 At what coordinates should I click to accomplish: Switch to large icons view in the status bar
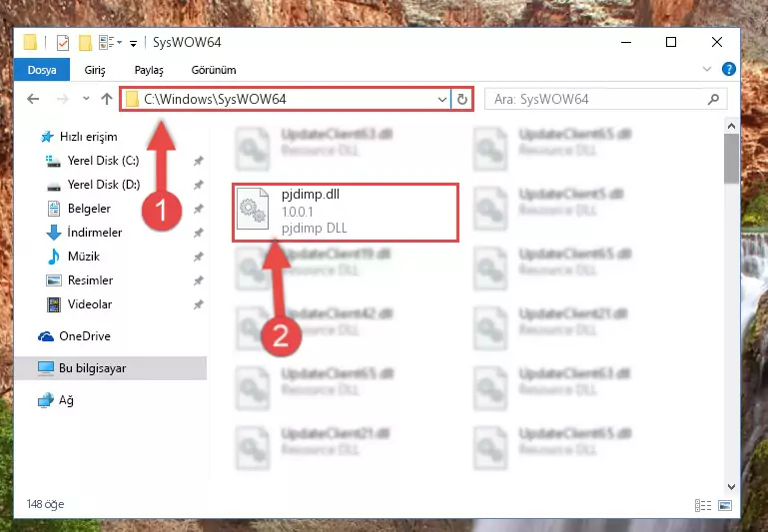725,505
